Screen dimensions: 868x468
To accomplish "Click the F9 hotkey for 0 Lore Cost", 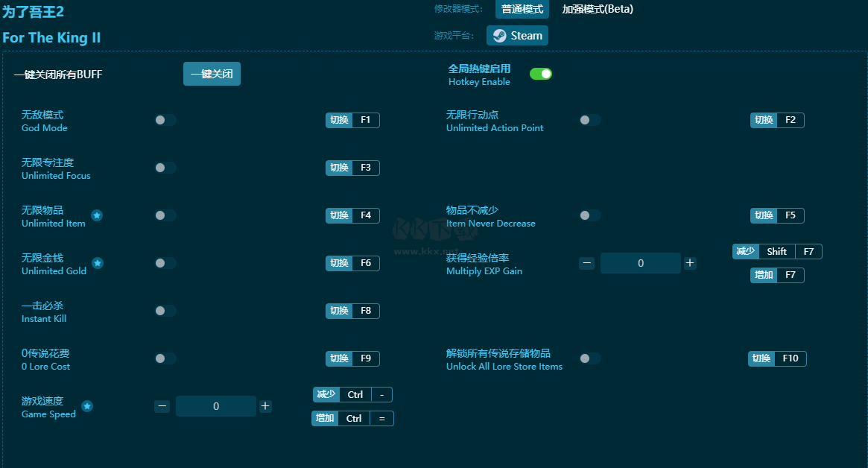I will (352, 358).
